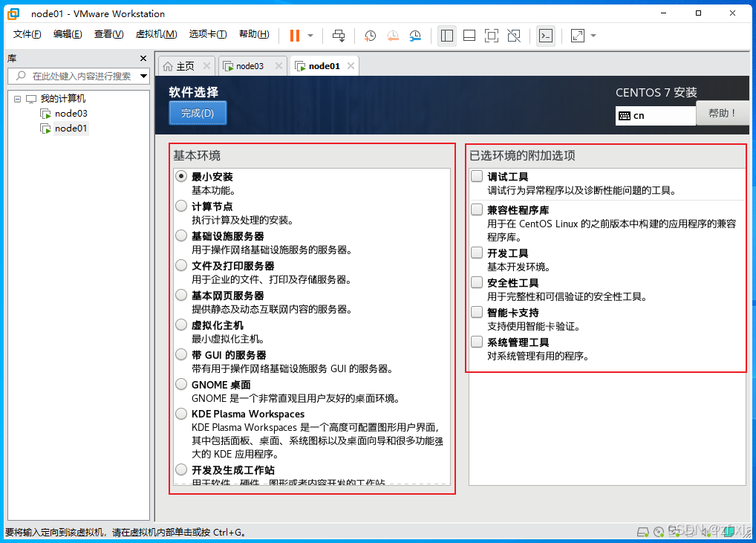Select the GNOME 桌面 radio button
Screen dimensions: 756x543
click(x=181, y=384)
